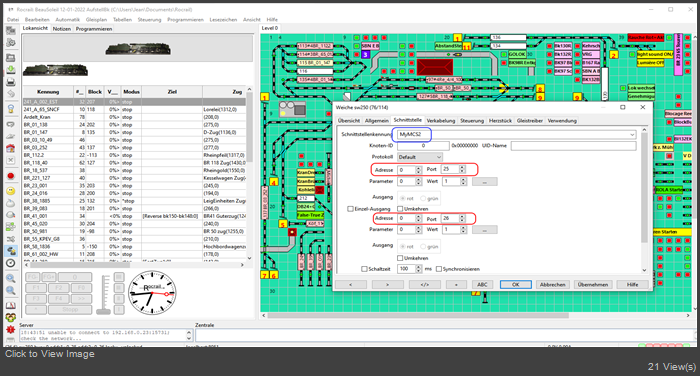The height and width of the screenshot is (376, 700).
Task: Click the Abbrechen button
Action: [553, 284]
